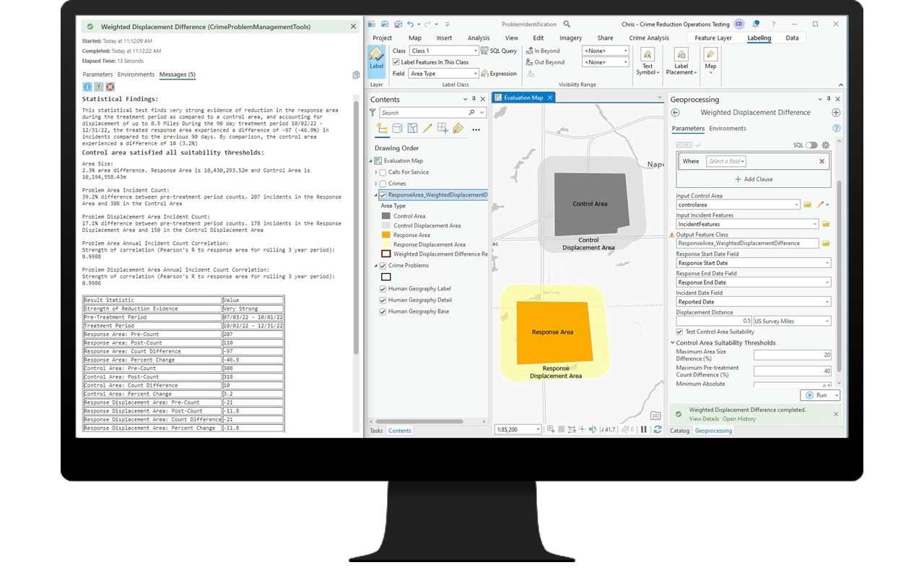Open the US Survey Miles unit dropdown

792,321
